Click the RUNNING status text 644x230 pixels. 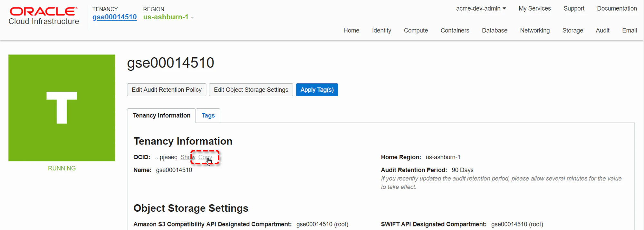coord(62,168)
